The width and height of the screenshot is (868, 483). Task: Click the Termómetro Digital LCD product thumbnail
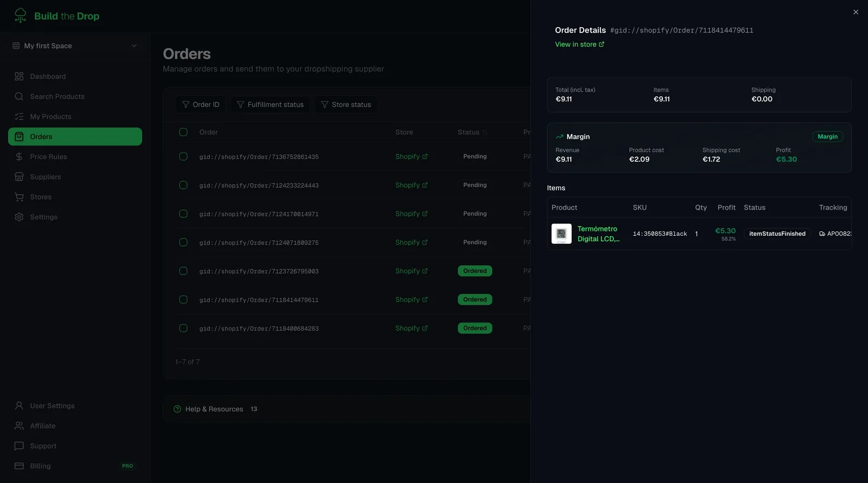[x=561, y=234]
